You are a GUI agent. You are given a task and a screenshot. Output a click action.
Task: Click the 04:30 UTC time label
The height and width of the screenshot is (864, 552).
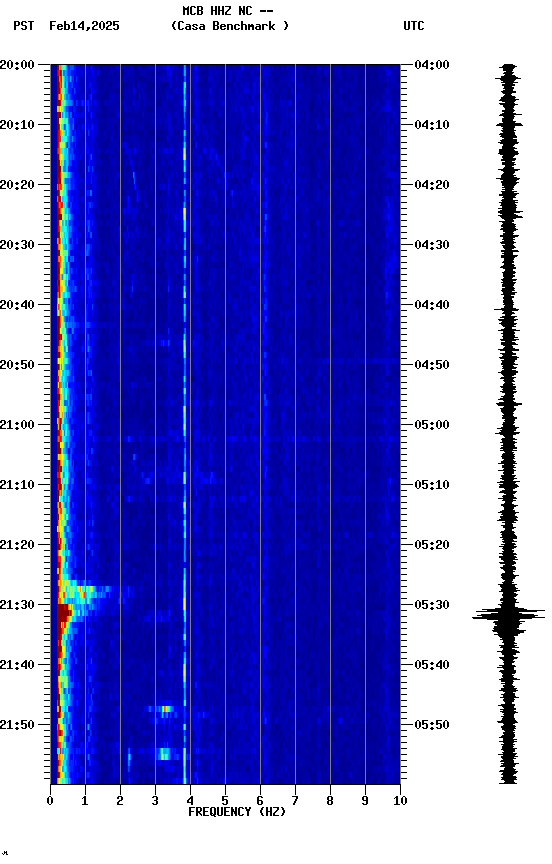point(432,245)
